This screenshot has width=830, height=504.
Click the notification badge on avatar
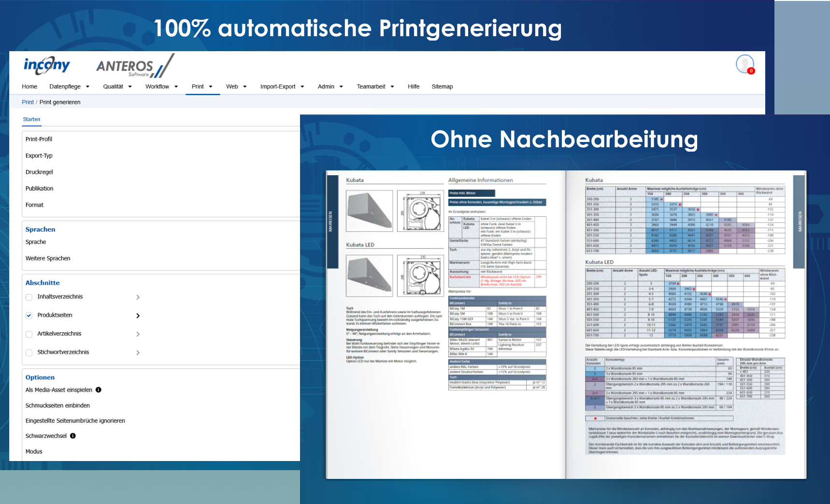pos(751,71)
